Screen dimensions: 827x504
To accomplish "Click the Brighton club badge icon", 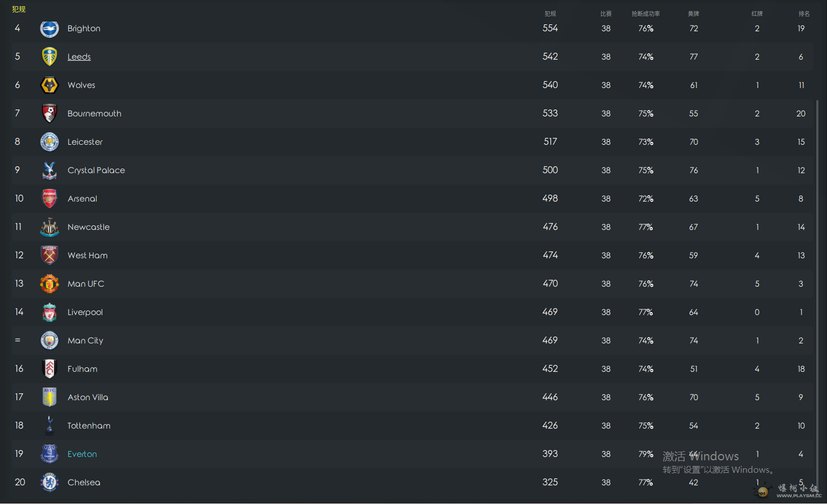I will 49,28.
